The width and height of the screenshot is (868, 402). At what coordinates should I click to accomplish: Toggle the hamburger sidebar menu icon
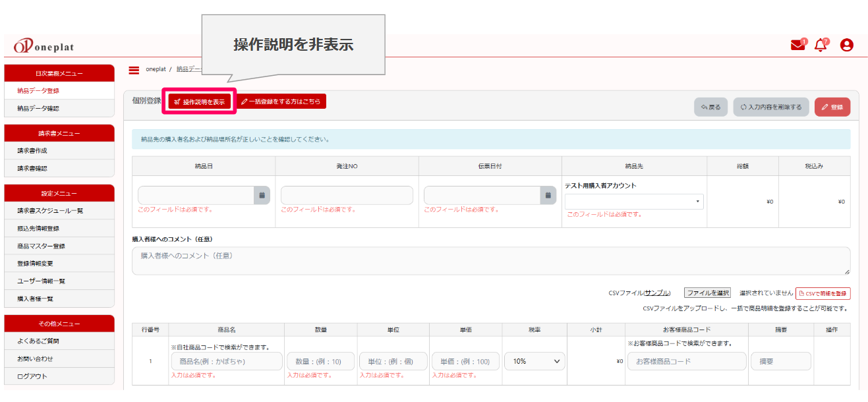(x=134, y=69)
